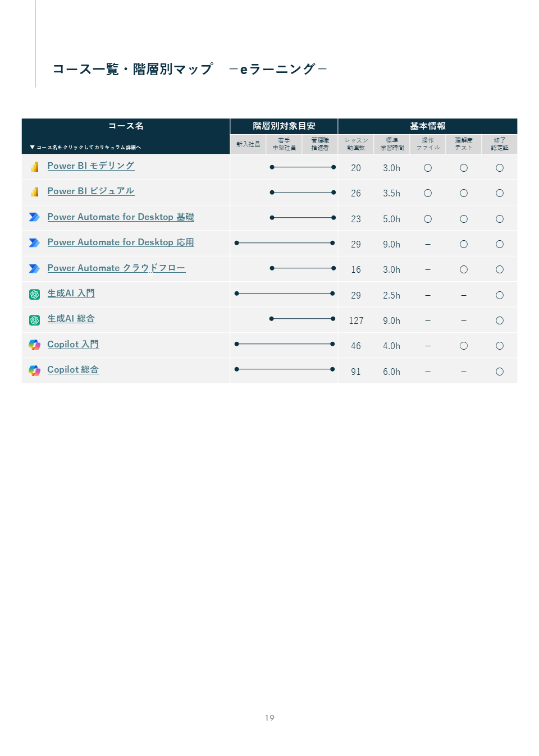Select the 階層別対象目安 header
Image resolution: width=539 pixels, height=756 pixels.
point(284,126)
